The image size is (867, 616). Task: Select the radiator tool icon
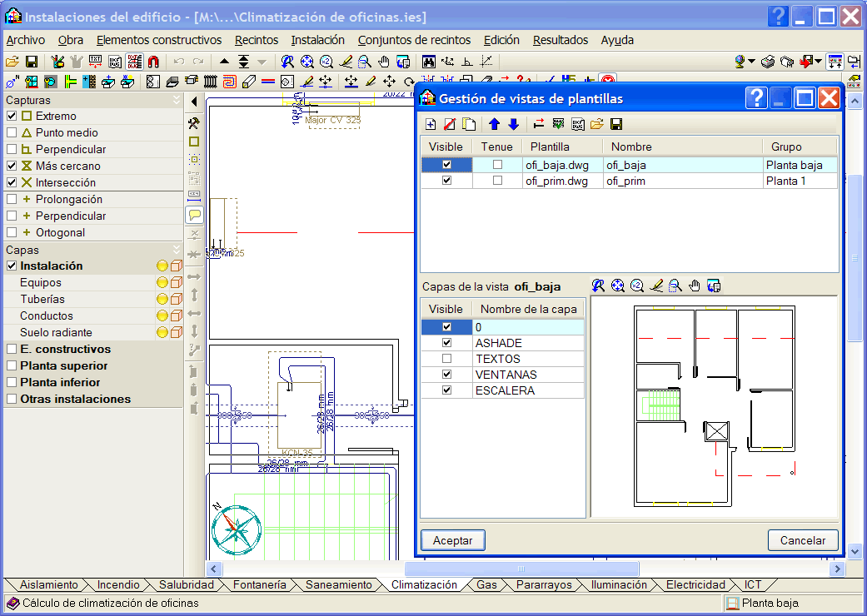pos(210,82)
